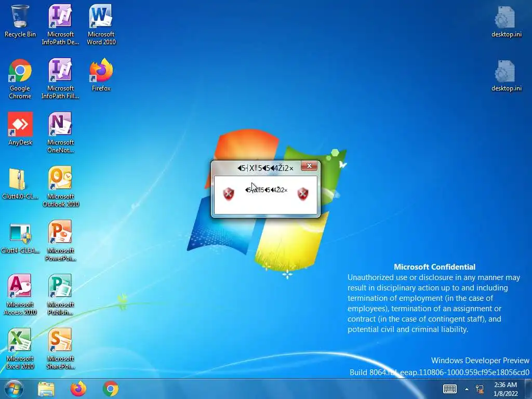The height and width of the screenshot is (399, 532).
Task: Click the left red shield error icon
Action: click(x=229, y=194)
